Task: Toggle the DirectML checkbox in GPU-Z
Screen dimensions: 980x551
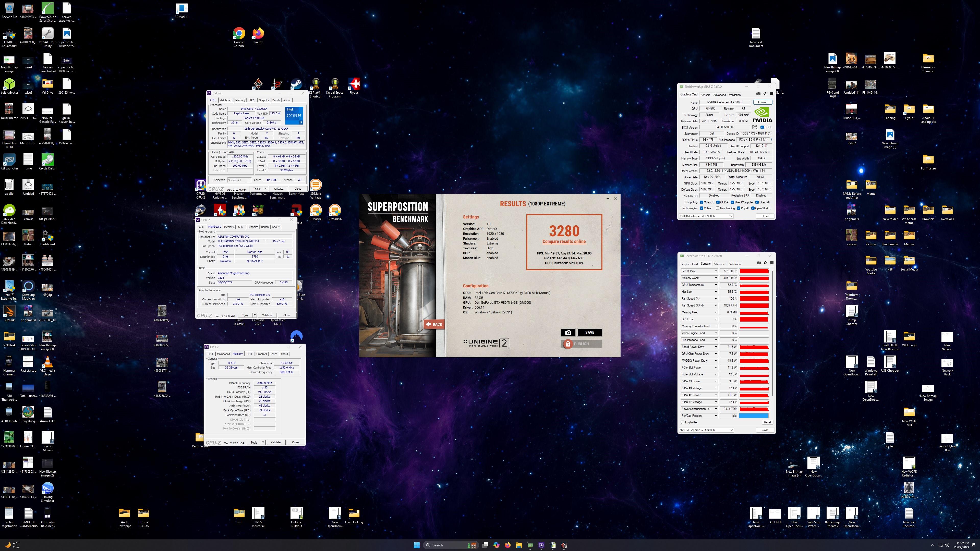Action: click(757, 202)
